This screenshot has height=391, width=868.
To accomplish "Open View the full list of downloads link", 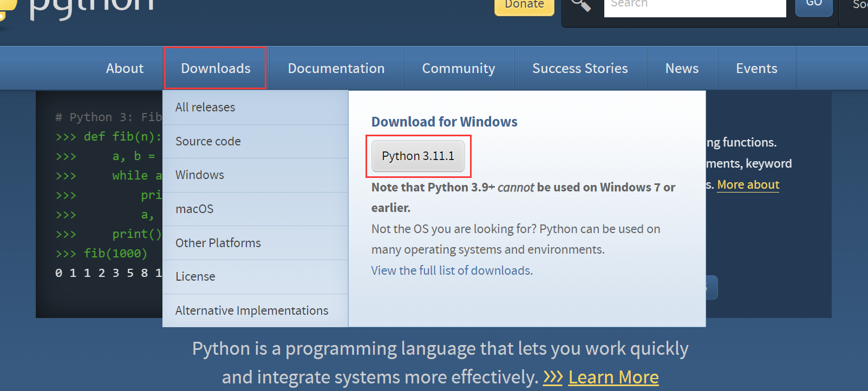I will 451,270.
